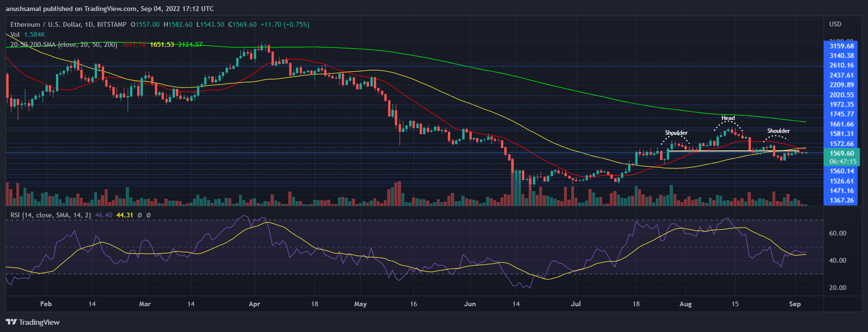Click the 1581.31 price level label

(842, 134)
